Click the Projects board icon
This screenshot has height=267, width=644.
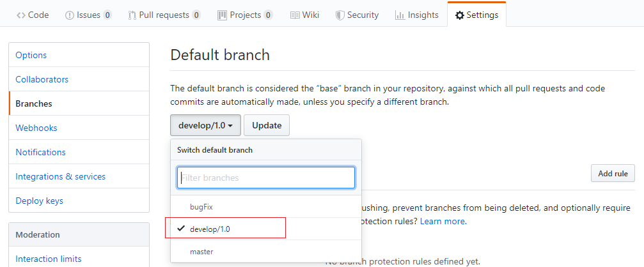tap(222, 15)
